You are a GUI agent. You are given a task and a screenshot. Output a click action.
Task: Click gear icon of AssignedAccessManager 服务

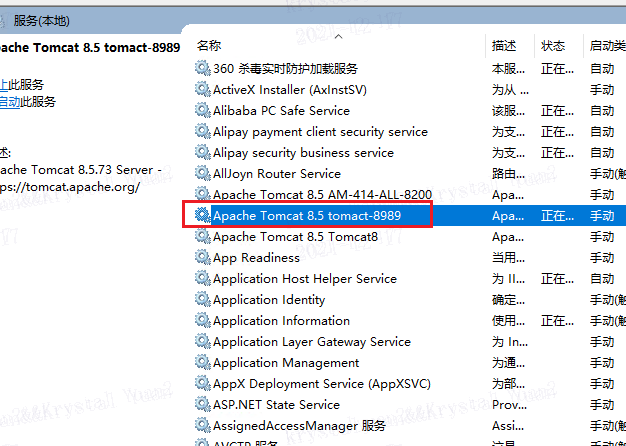[203, 425]
